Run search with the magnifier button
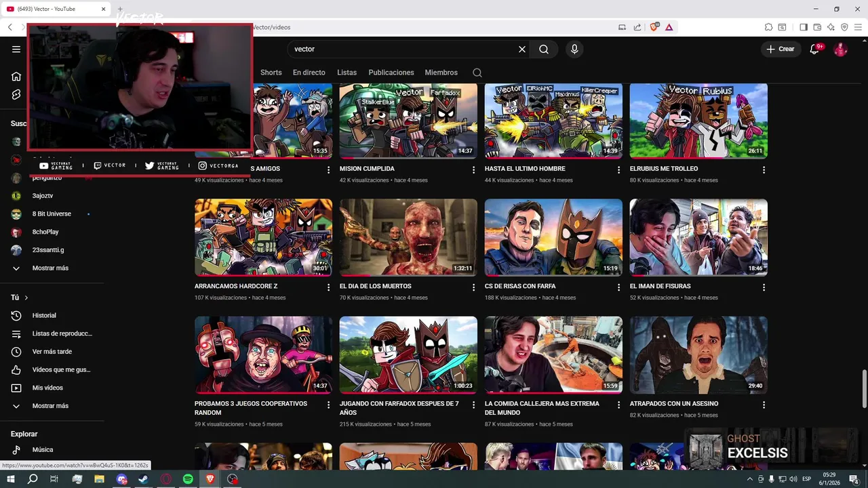 pos(544,49)
